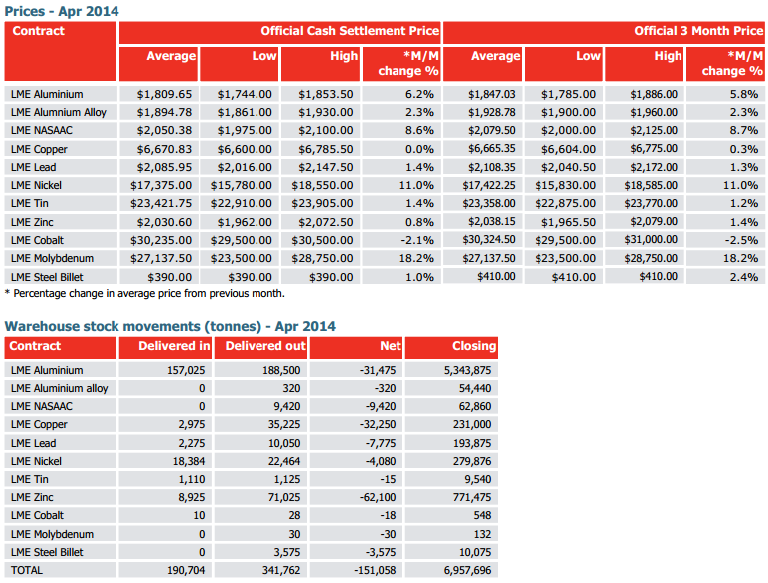Select LME NASAAC label in prices table
The image size is (768, 583).
tap(42, 130)
